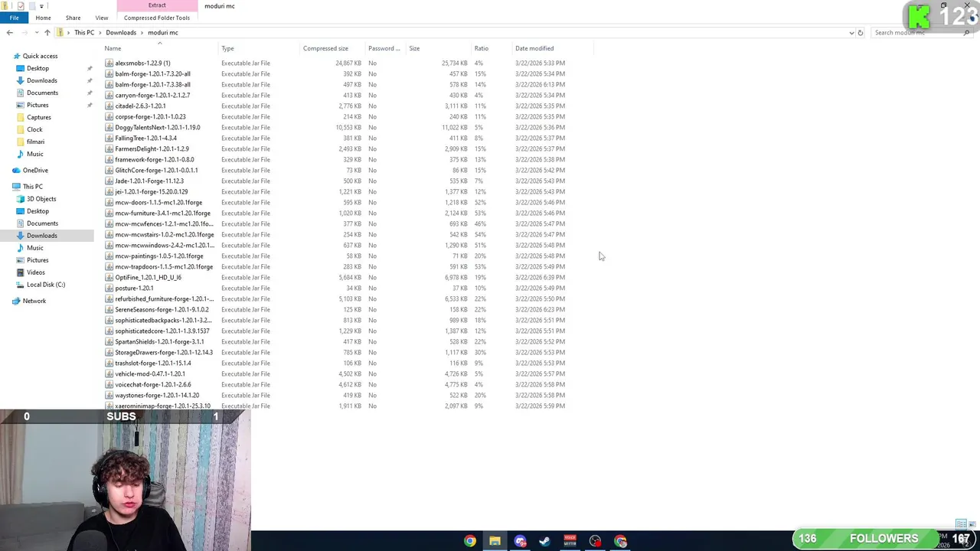
Task: Select jei-1.20.1-forge-15.20.0.129 file icon
Action: (109, 191)
